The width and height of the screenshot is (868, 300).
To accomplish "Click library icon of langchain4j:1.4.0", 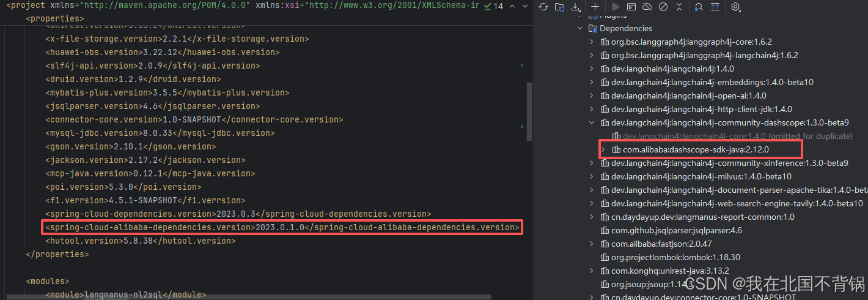I will (605, 69).
